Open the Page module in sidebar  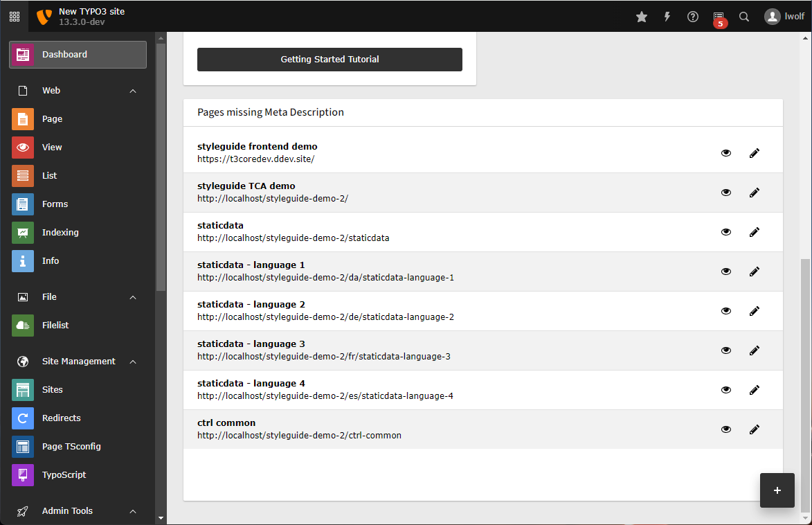(52, 119)
